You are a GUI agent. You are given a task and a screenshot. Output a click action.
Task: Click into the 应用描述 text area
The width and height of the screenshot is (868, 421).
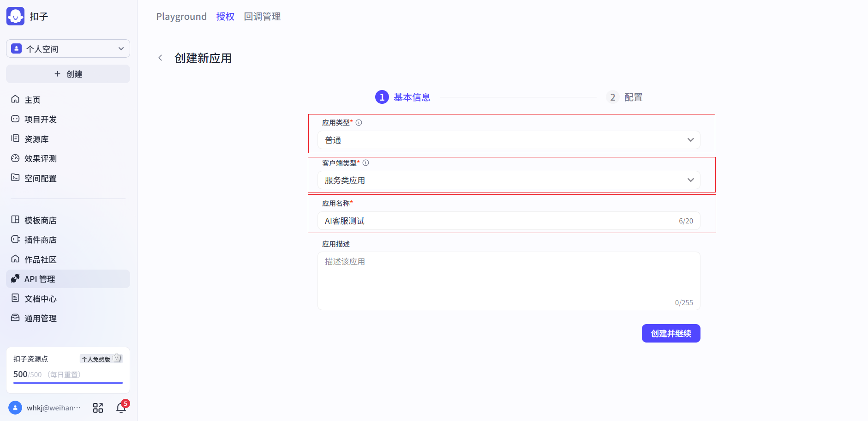coord(508,280)
